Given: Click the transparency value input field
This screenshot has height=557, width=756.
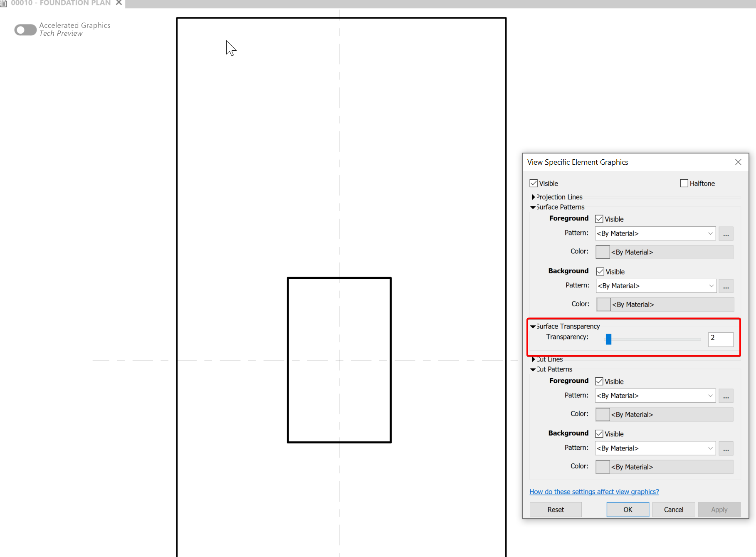Looking at the screenshot, I should tap(721, 339).
